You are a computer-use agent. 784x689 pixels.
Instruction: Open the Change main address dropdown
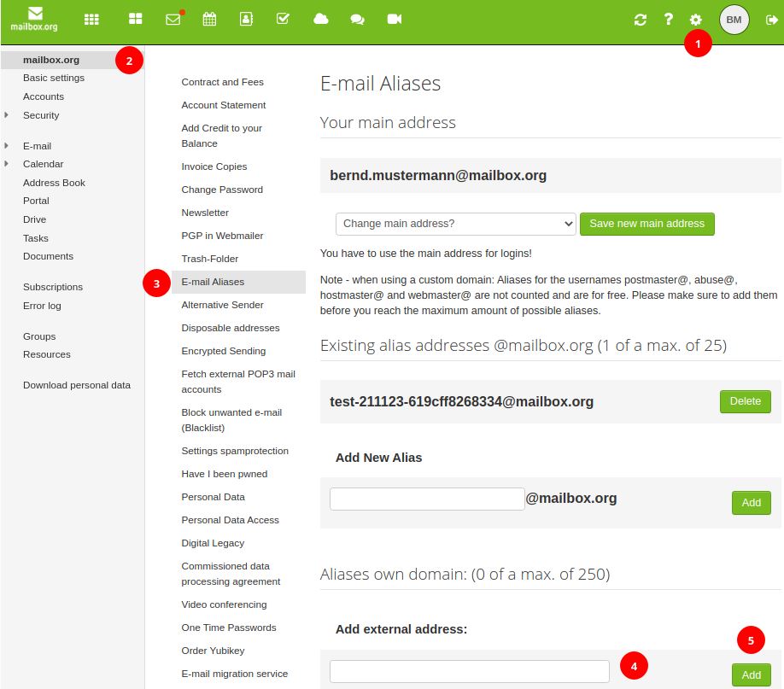455,224
